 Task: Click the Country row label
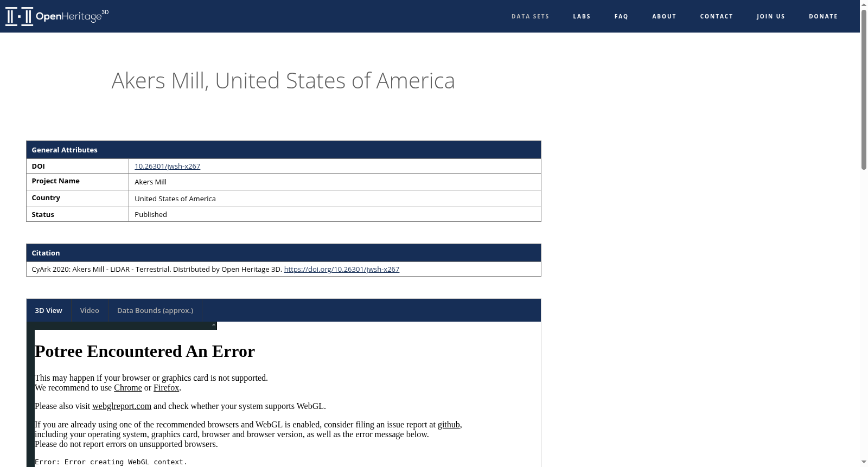pos(46,198)
